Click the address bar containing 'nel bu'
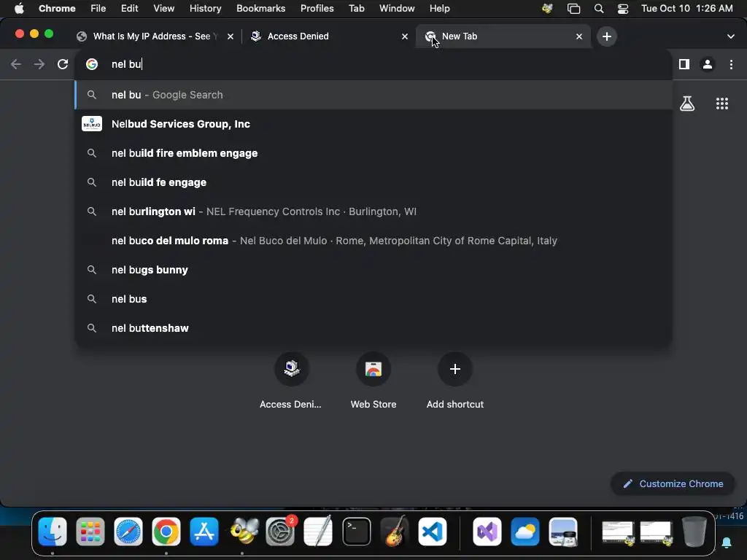747x560 pixels. pos(373,64)
